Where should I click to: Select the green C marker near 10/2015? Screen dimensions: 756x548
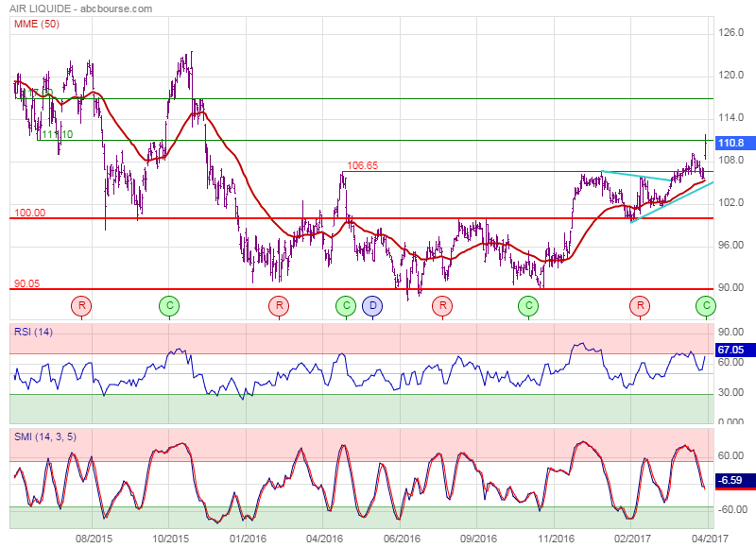[169, 305]
